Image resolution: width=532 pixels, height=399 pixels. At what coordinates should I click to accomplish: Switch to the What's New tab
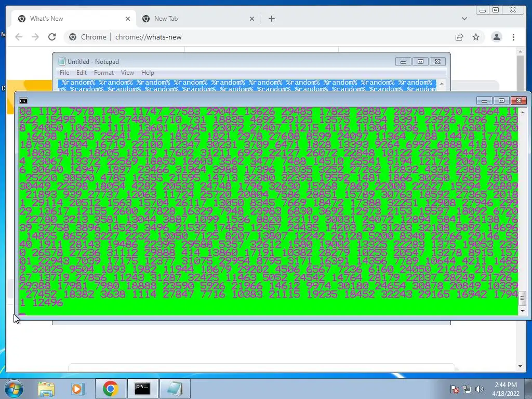tap(74, 19)
